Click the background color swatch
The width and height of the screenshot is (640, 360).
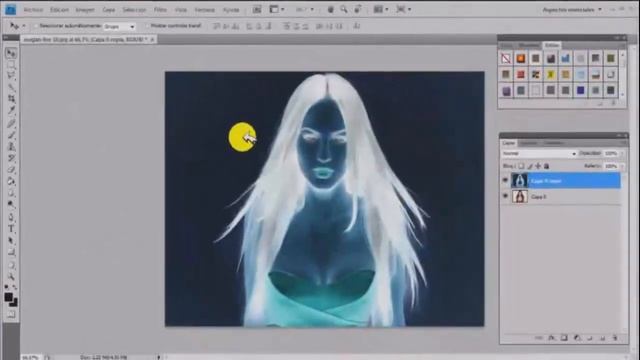pos(14,303)
